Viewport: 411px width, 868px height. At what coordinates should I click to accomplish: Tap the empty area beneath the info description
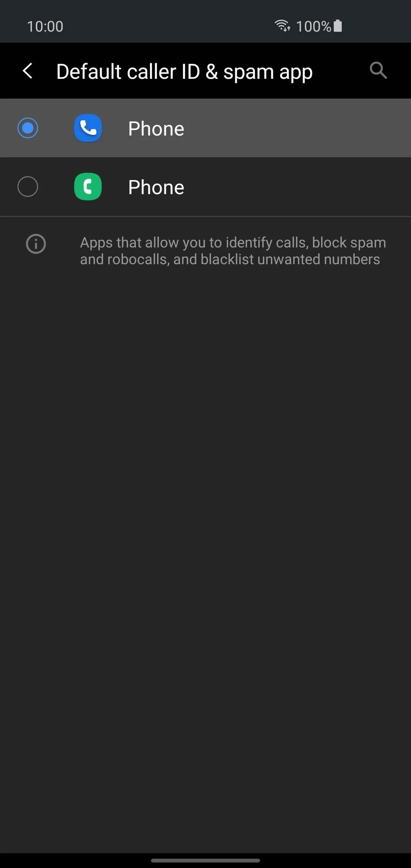(205, 552)
